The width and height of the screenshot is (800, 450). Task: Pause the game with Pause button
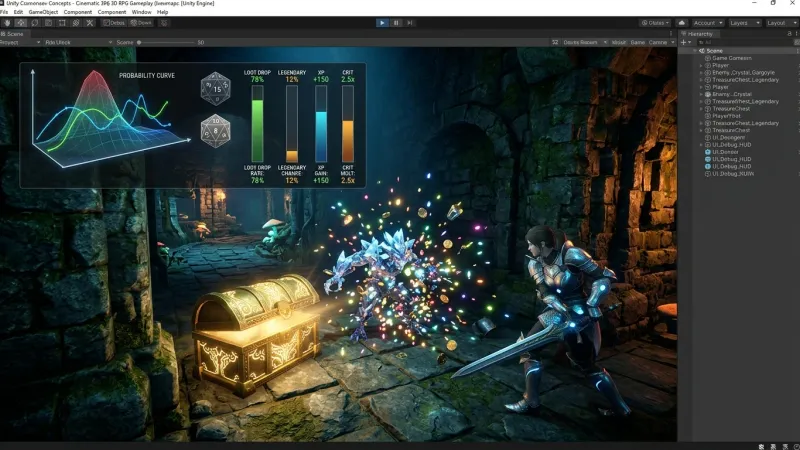396,23
